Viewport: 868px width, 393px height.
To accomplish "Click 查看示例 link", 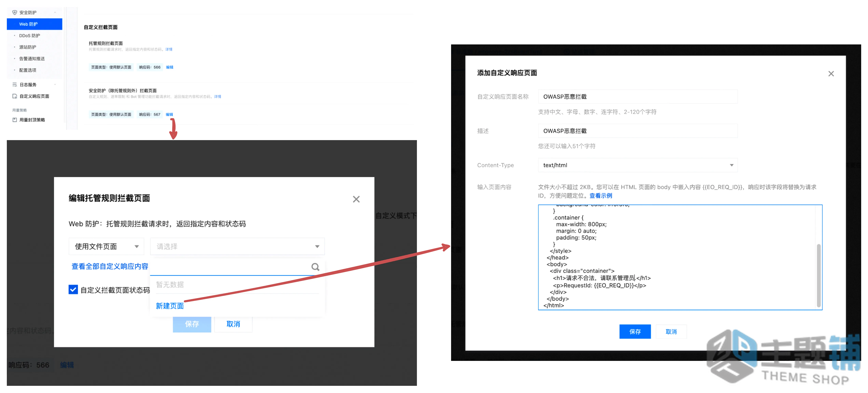I will tap(601, 195).
